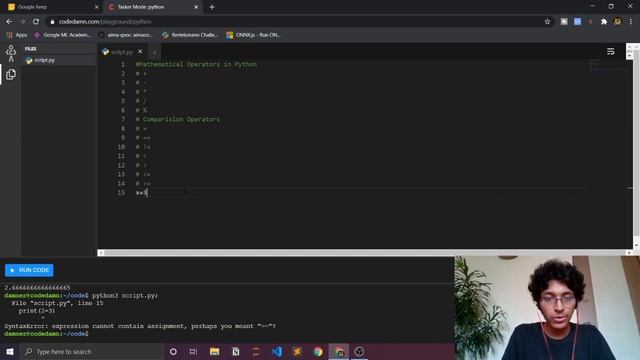Click the new-file plus tab beside script.py
Viewport: 640px width, 360px height.
point(154,52)
